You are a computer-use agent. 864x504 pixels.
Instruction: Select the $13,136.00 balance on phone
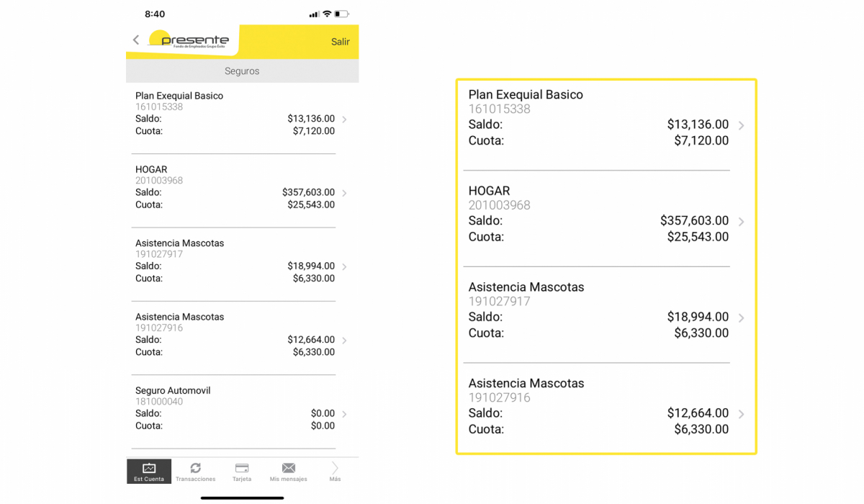pyautogui.click(x=311, y=119)
